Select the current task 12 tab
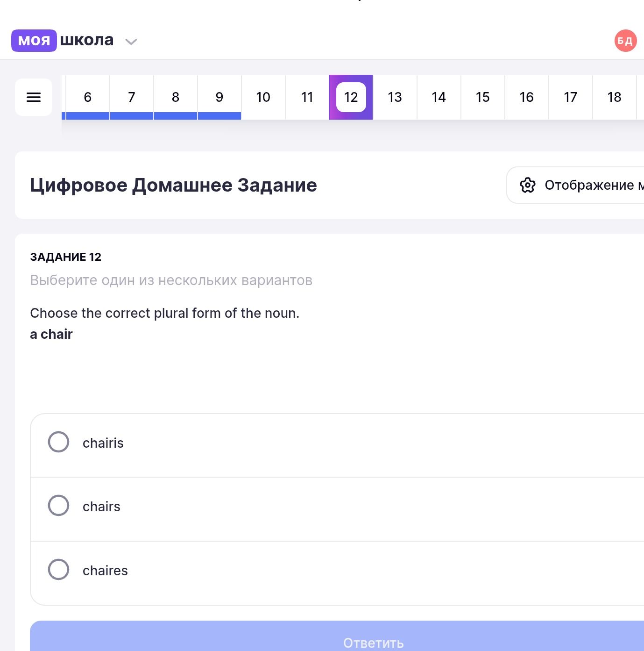644x651 pixels. pyautogui.click(x=351, y=97)
